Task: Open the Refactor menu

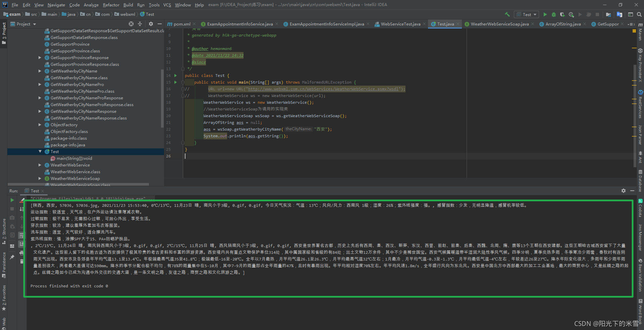Action: tap(111, 5)
